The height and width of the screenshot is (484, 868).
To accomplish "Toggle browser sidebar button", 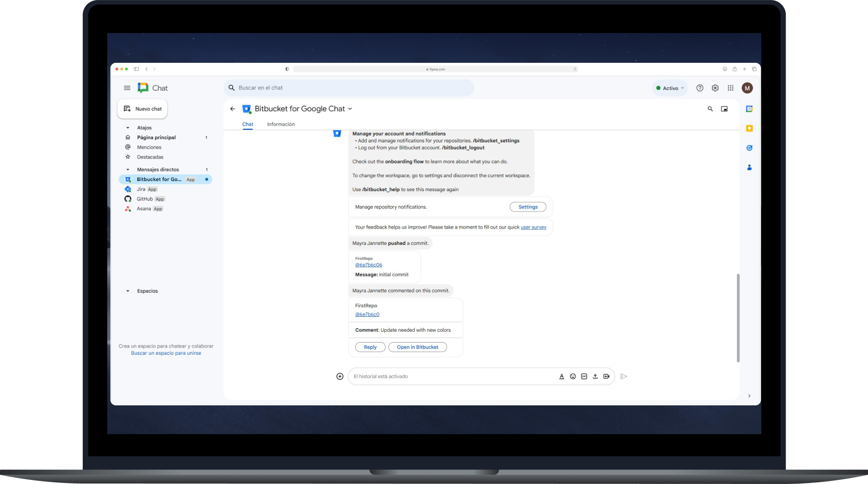I will coord(136,69).
